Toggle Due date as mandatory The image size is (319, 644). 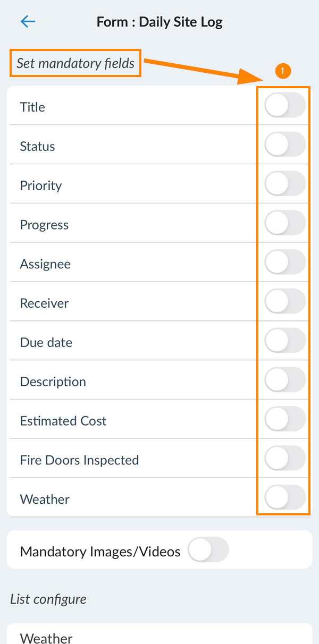[285, 341]
